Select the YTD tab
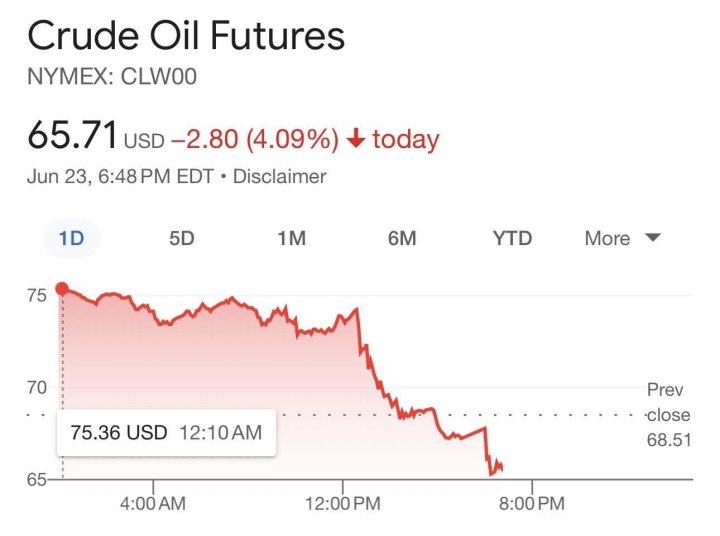The height and width of the screenshot is (536, 720). point(512,238)
